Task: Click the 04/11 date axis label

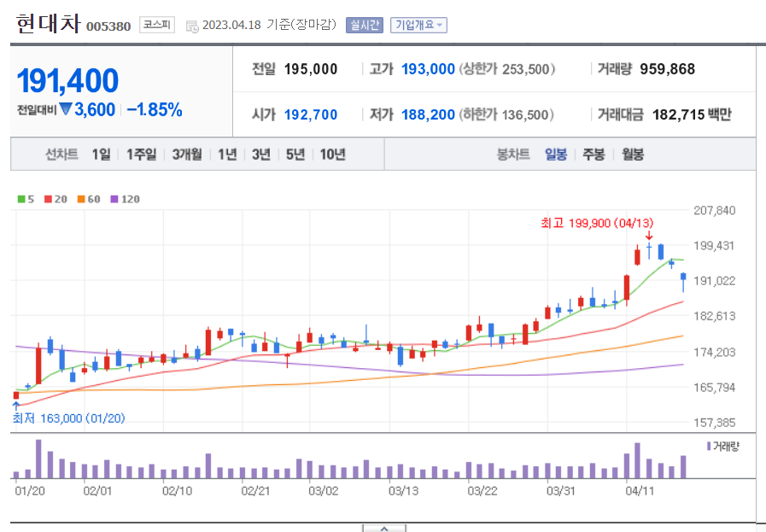Action: pos(640,490)
